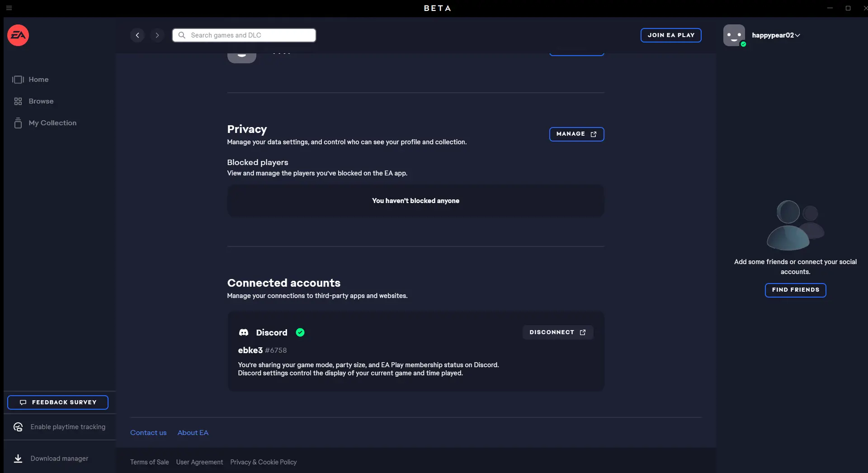Click the ebke3 #6758 Discord username

262,350
